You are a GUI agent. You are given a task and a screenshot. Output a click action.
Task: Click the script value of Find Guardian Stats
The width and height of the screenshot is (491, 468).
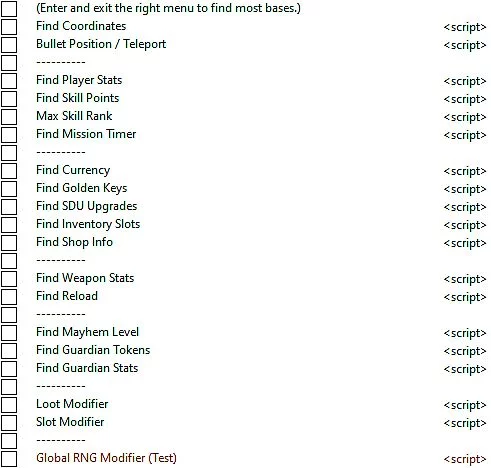[x=465, y=369]
